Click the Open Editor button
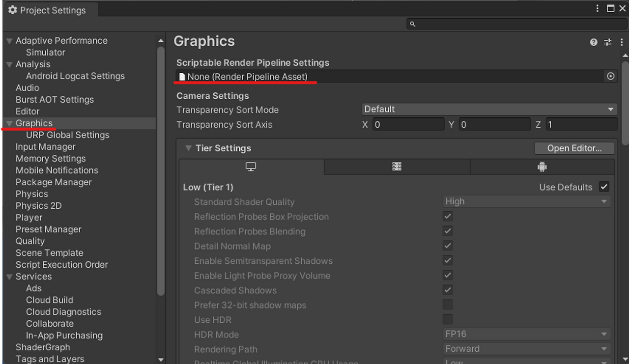 (x=574, y=148)
